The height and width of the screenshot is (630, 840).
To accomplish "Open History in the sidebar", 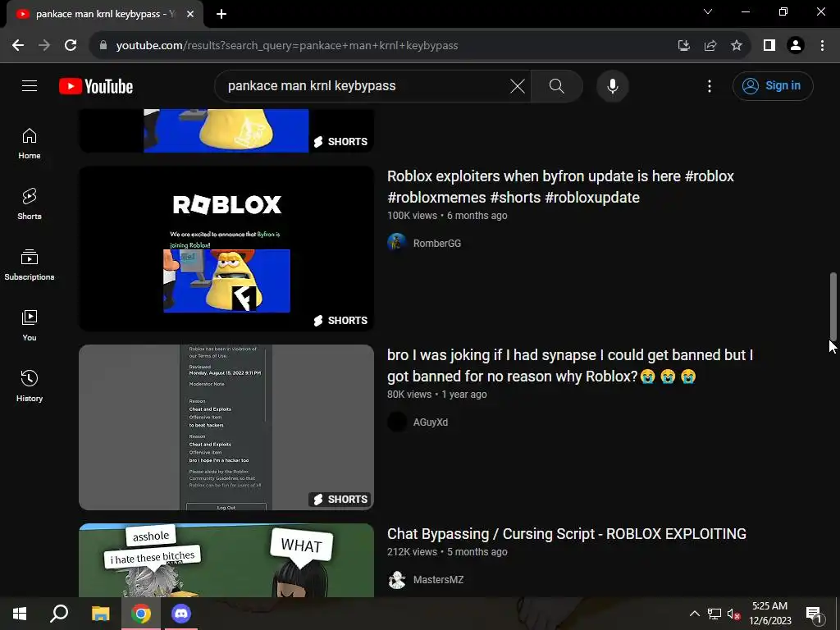I will click(30, 386).
